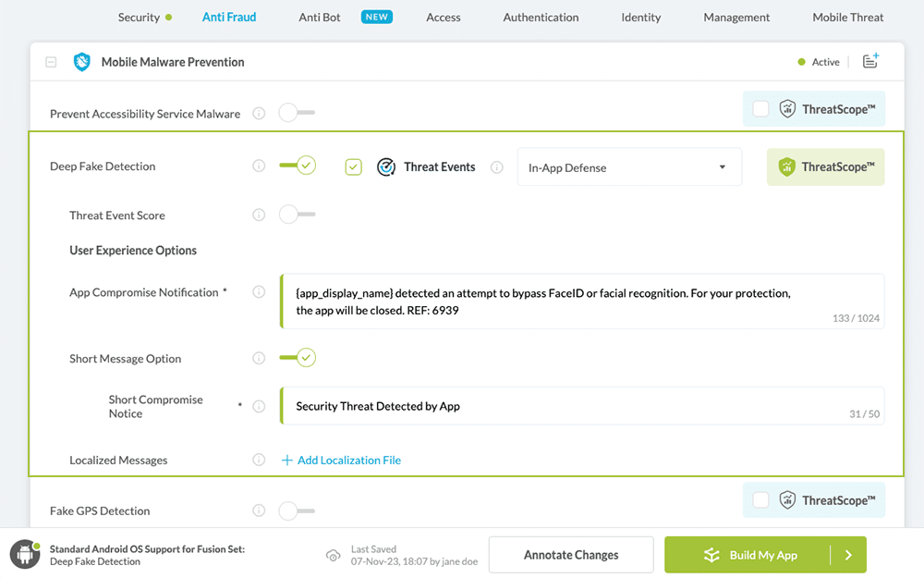Disable the Deep Fake Detection toggle

click(x=298, y=166)
